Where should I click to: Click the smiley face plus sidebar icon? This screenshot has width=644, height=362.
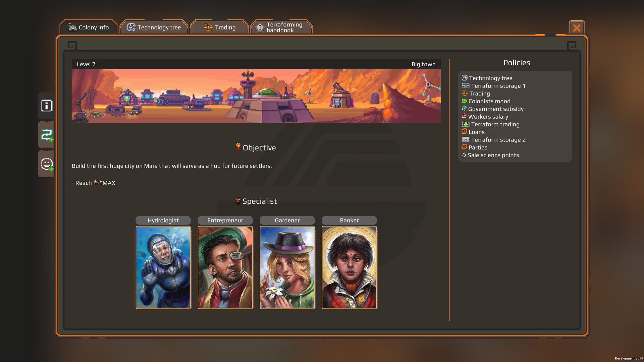tap(47, 164)
